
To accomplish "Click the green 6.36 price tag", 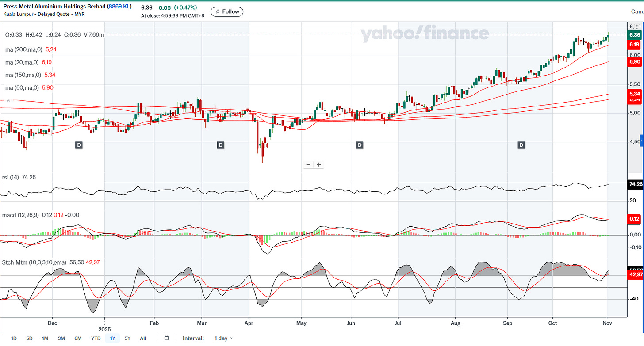I will [634, 35].
